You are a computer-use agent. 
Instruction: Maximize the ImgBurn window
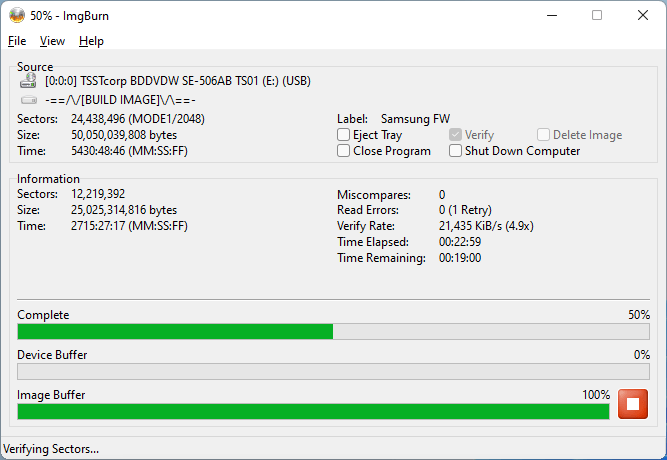point(597,15)
